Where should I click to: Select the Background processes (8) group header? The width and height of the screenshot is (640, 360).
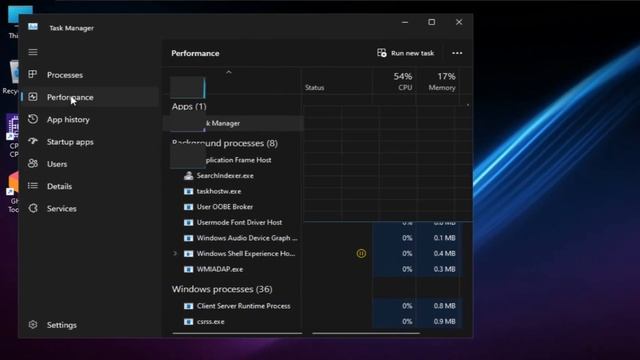coord(225,143)
